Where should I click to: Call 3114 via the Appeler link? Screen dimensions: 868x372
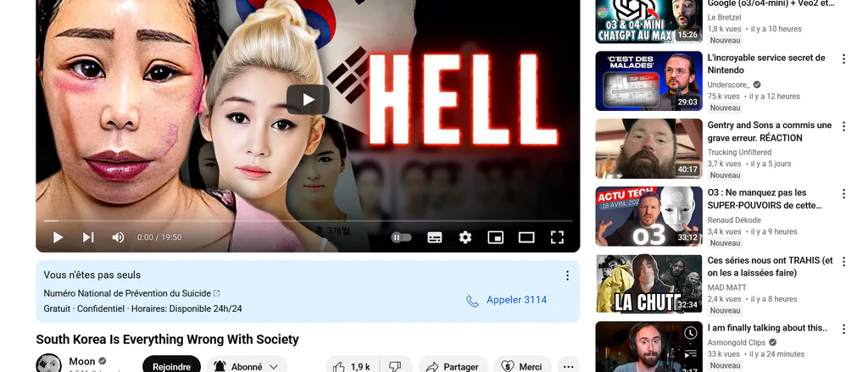(507, 300)
